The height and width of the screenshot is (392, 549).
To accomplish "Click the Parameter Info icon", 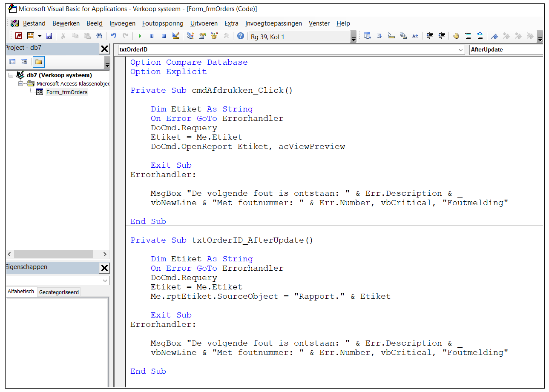I will pos(403,36).
